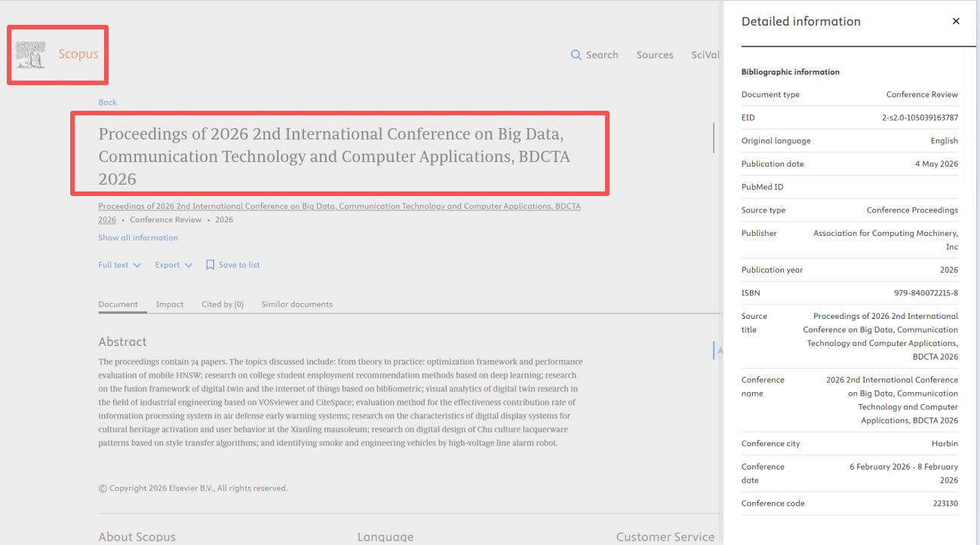Select the Document tab
The width and height of the screenshot is (980, 545).
pos(118,305)
